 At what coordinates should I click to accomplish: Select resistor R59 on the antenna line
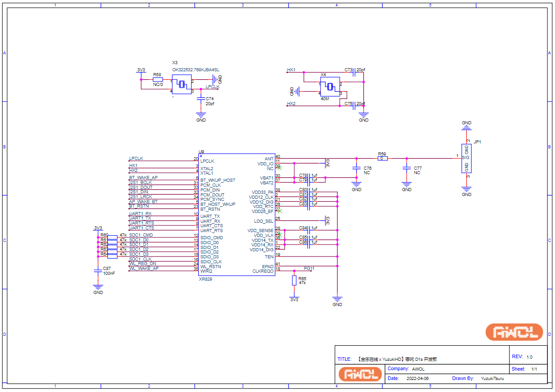click(x=382, y=158)
